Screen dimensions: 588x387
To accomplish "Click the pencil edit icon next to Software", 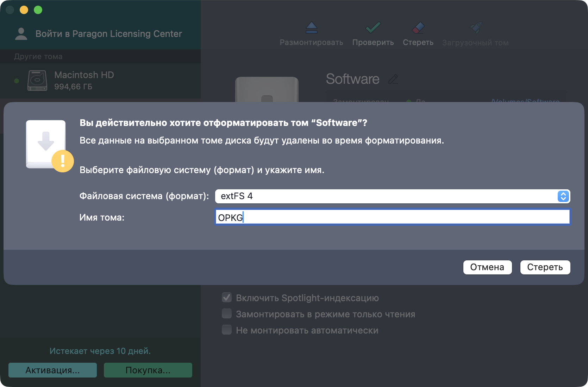I will click(x=393, y=79).
